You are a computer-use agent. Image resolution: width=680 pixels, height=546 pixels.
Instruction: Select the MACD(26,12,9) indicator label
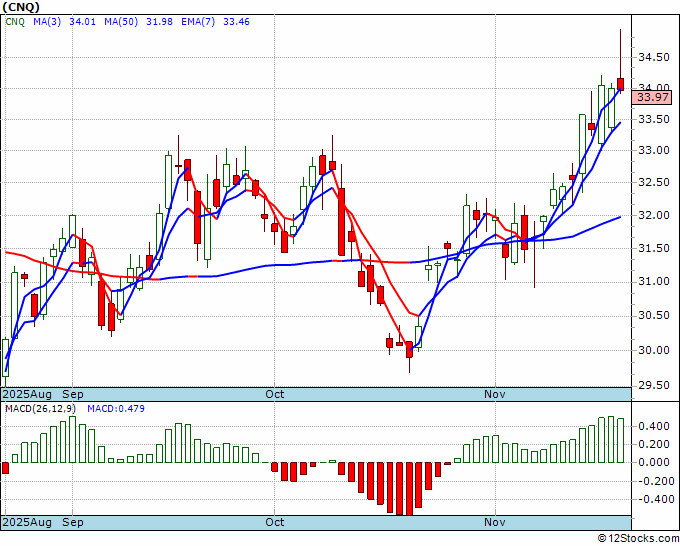(40, 409)
